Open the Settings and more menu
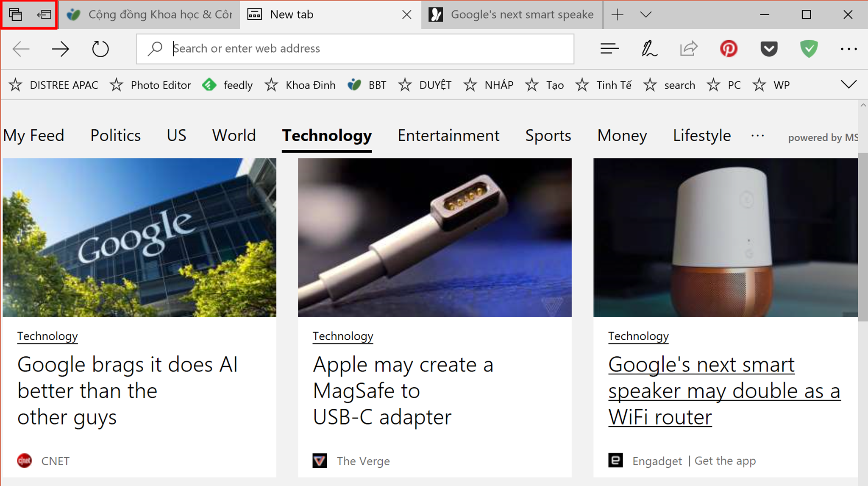This screenshot has height=486, width=868. point(848,48)
